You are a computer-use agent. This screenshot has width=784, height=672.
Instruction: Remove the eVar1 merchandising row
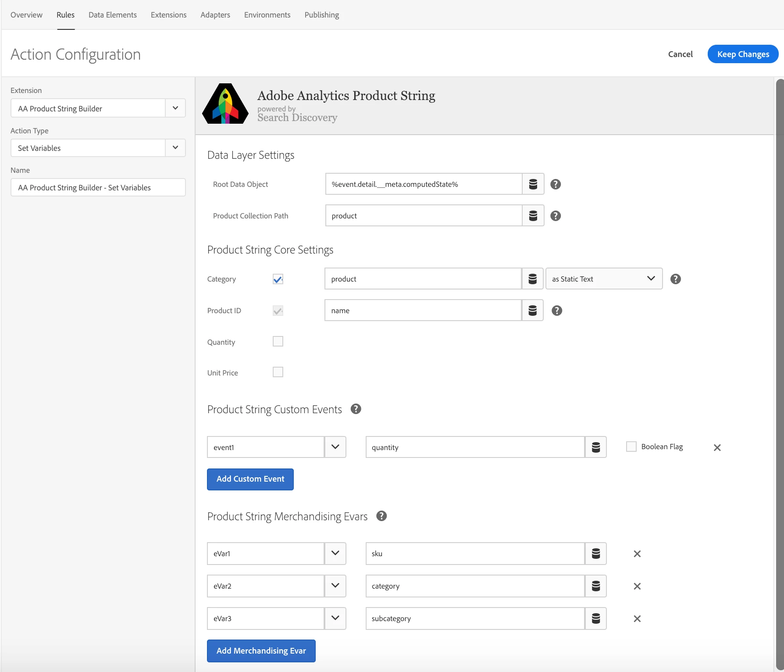[638, 554]
